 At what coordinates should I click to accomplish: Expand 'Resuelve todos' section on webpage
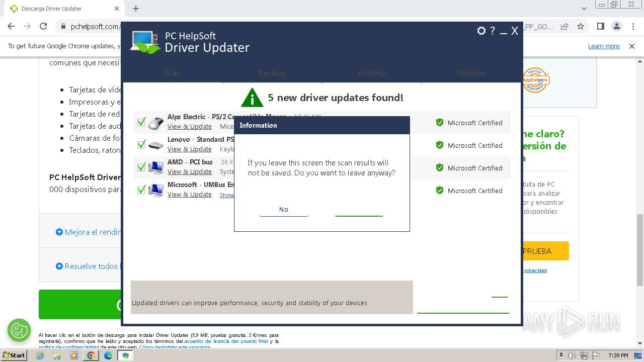88,266
